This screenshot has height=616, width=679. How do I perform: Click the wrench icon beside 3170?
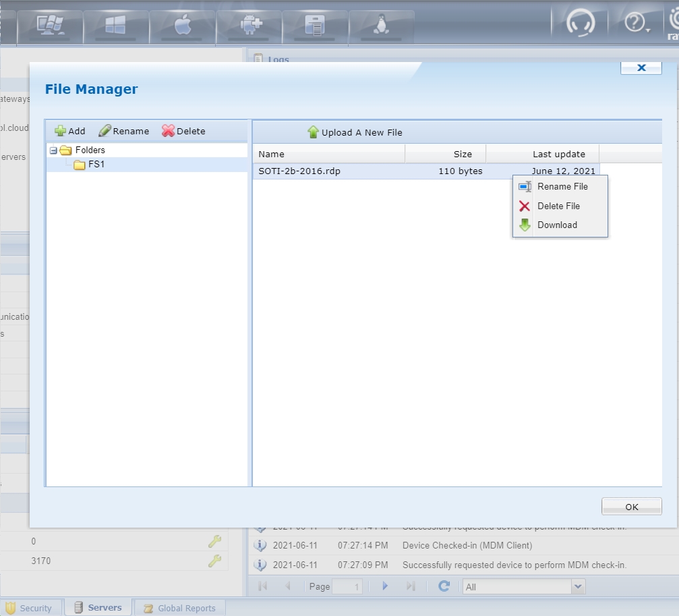[214, 561]
